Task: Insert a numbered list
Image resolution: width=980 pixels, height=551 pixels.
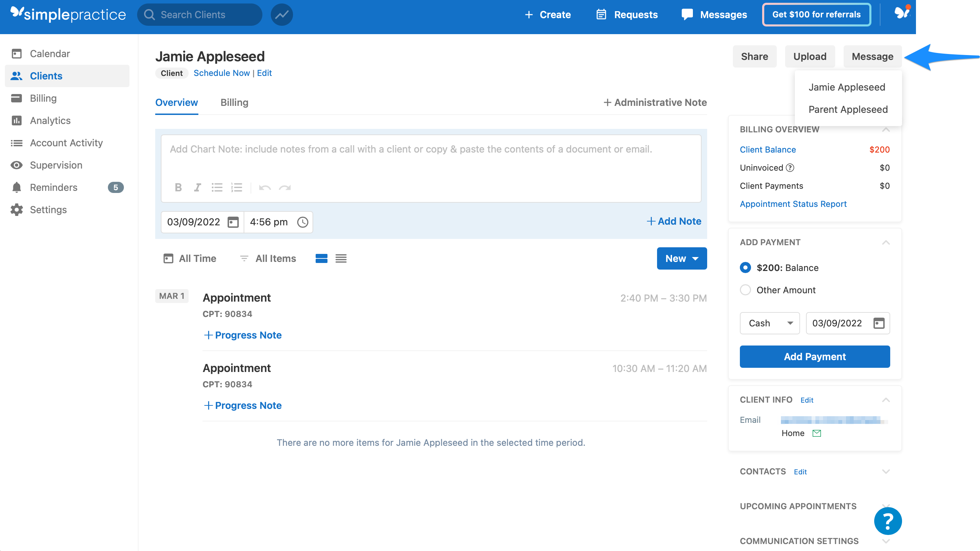Action: coord(236,187)
